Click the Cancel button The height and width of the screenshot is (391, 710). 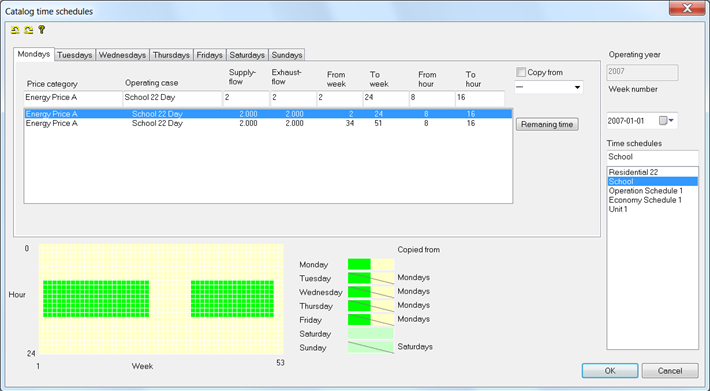(x=670, y=371)
